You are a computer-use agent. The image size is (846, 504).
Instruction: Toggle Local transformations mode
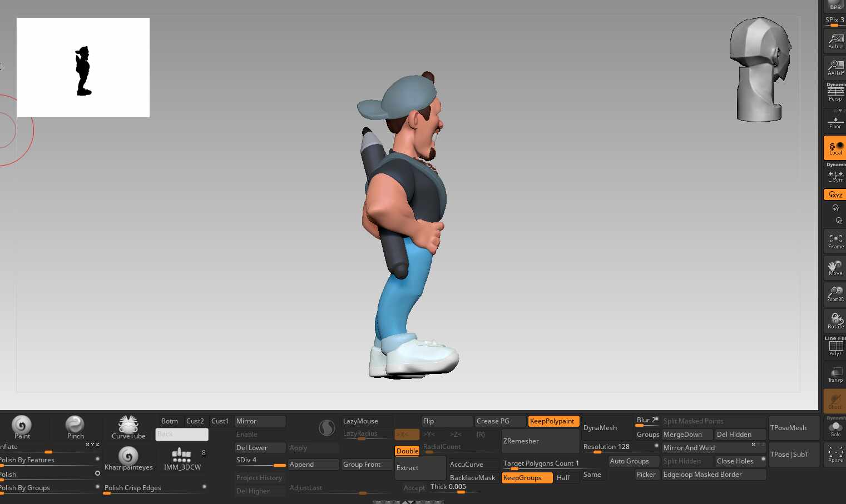(x=835, y=148)
